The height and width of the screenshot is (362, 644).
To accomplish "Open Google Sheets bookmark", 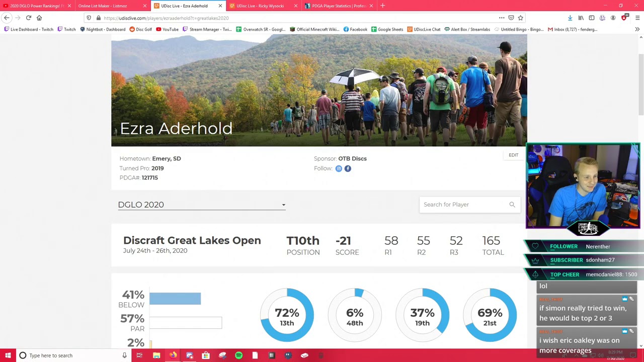I will (387, 29).
